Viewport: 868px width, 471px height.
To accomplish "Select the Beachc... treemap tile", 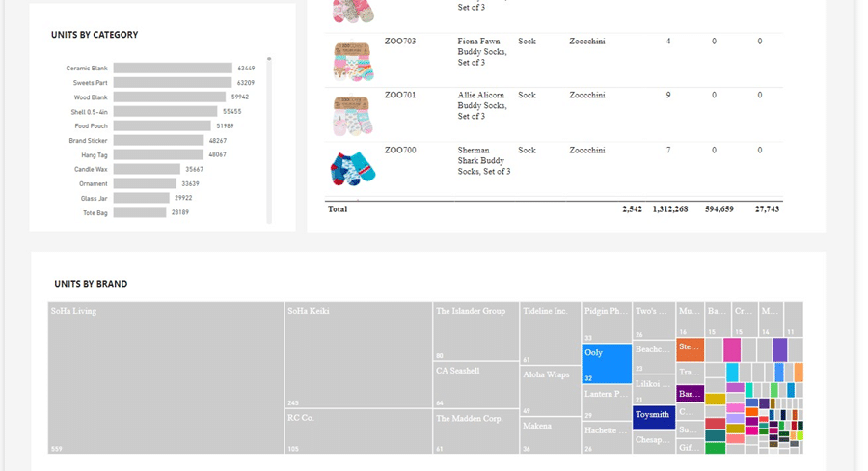I will pyautogui.click(x=654, y=357).
